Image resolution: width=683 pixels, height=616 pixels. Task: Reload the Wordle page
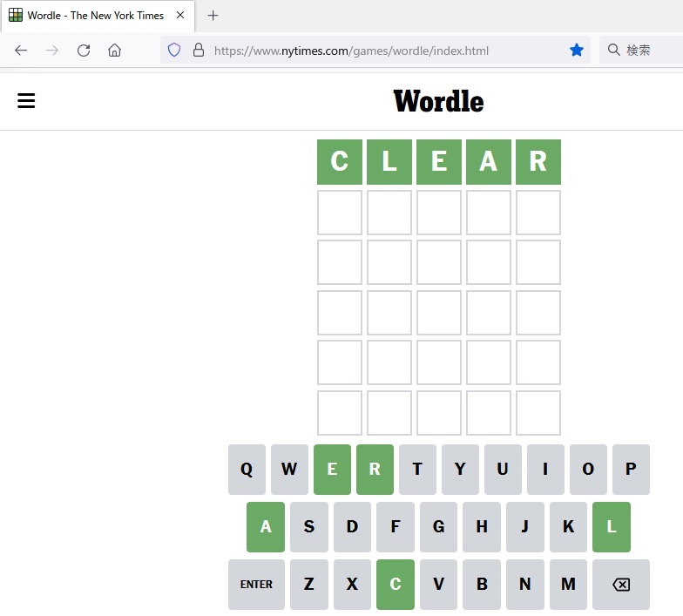pyautogui.click(x=84, y=51)
